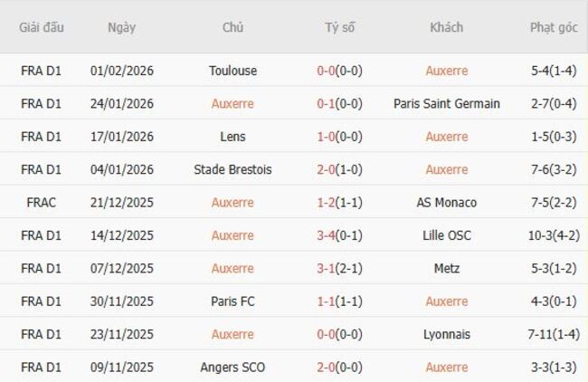Click the Metz team name
Image resolution: width=588 pixels, height=382 pixels.
pyautogui.click(x=446, y=268)
